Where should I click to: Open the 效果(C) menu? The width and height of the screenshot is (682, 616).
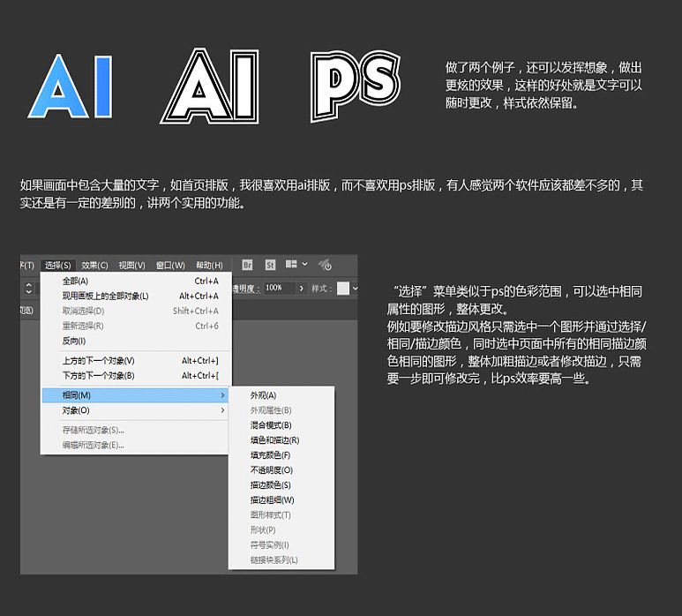[x=94, y=265]
